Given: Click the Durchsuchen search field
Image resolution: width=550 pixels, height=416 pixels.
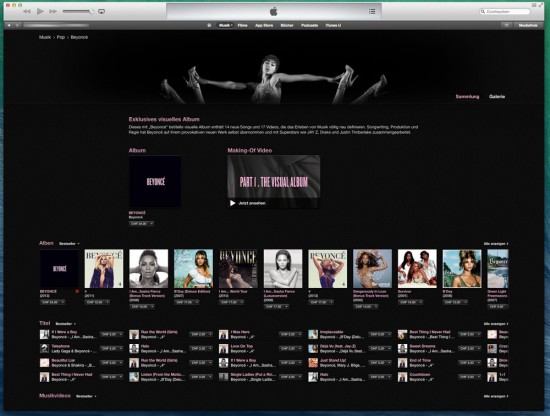Looking at the screenshot, I should [505, 12].
